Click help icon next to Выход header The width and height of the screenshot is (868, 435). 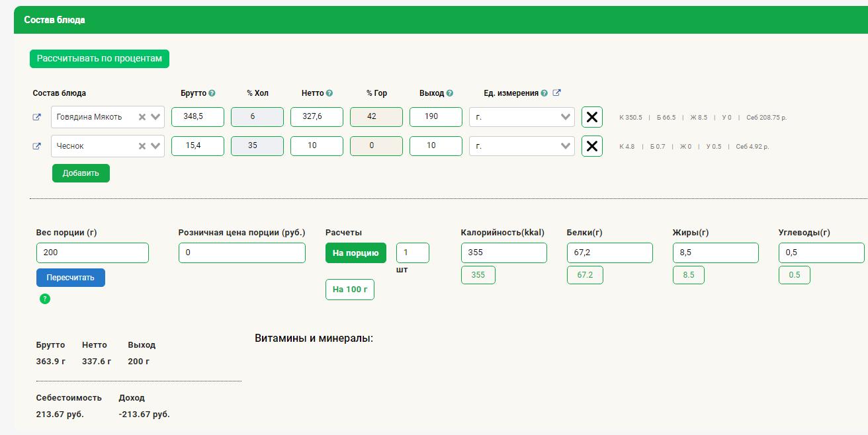[x=450, y=93]
